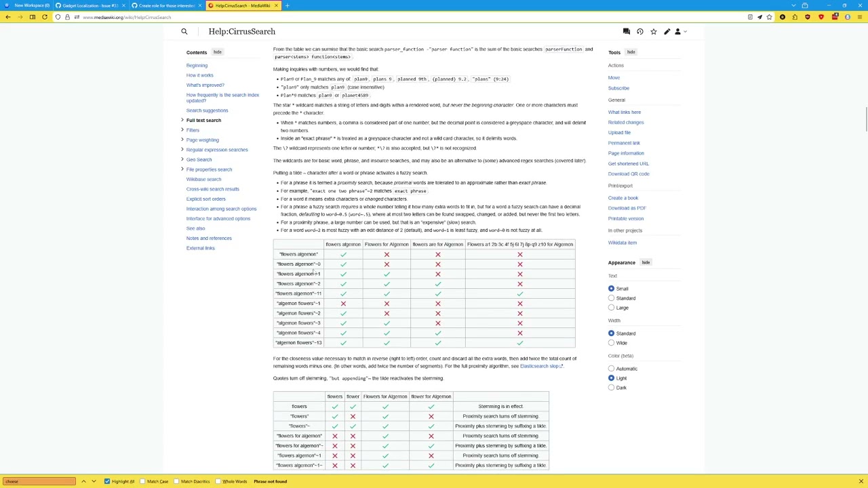Expand the File properties search section
Screen dimensions: 868x488
click(182, 169)
